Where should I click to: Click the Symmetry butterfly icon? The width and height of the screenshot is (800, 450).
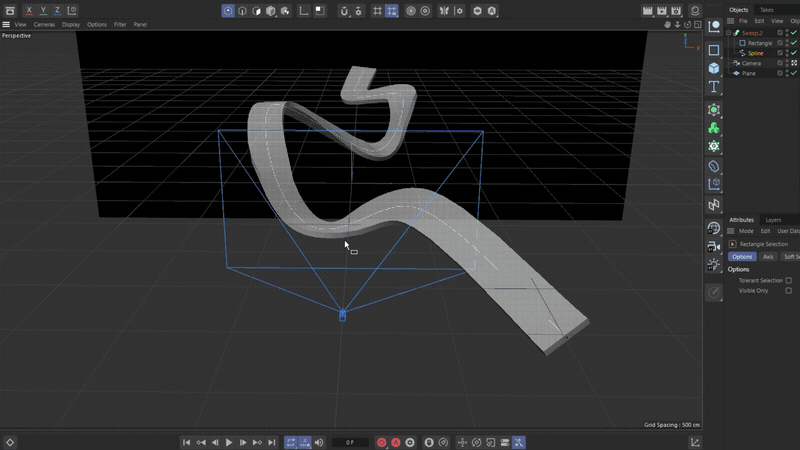click(444, 11)
